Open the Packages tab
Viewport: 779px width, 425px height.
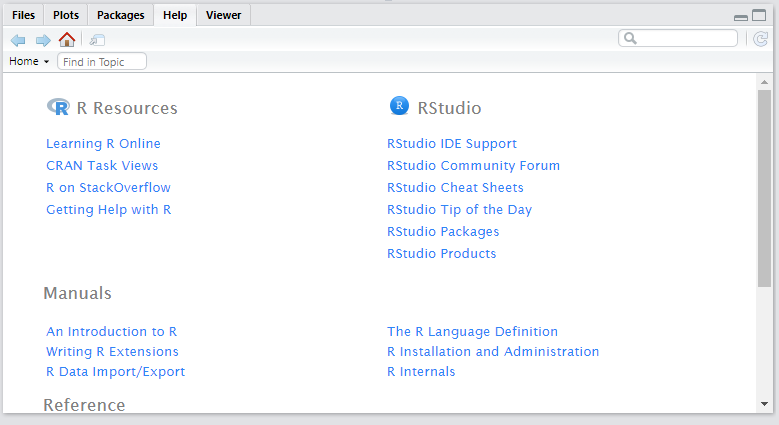tap(120, 15)
